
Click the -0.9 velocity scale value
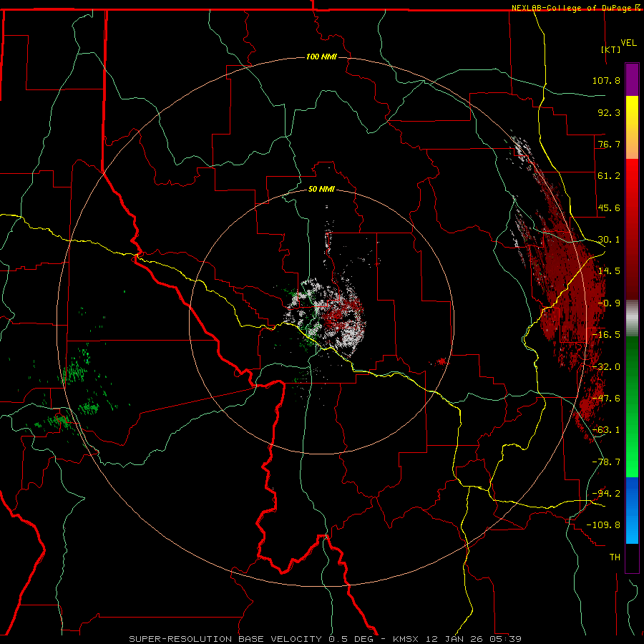609,303
